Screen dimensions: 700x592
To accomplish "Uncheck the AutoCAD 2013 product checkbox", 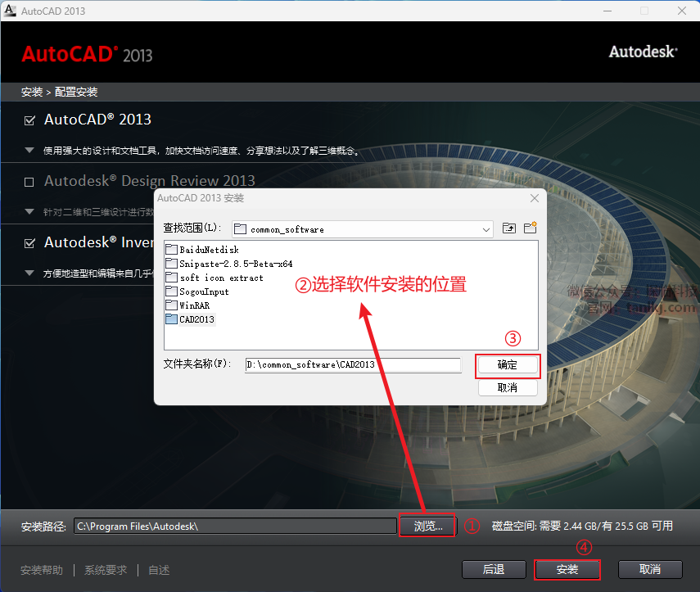I will pyautogui.click(x=29, y=120).
